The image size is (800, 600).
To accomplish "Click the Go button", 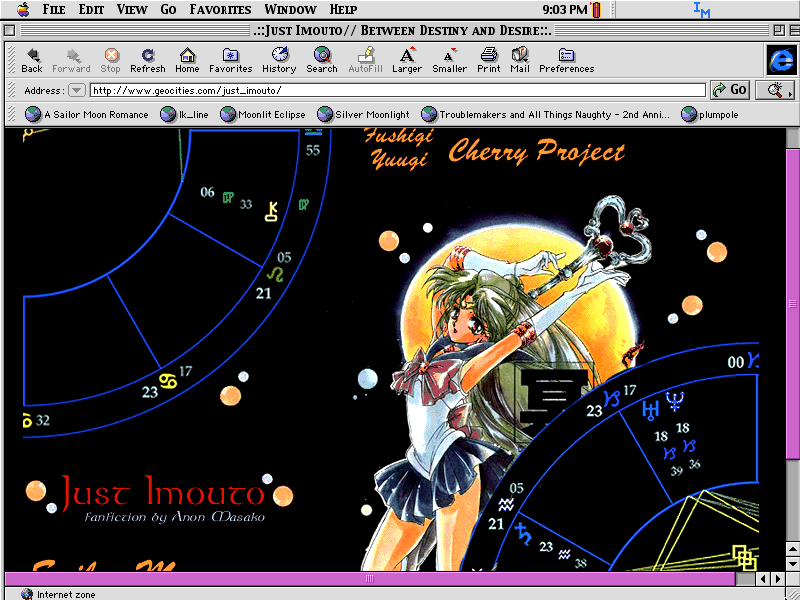I will click(731, 90).
